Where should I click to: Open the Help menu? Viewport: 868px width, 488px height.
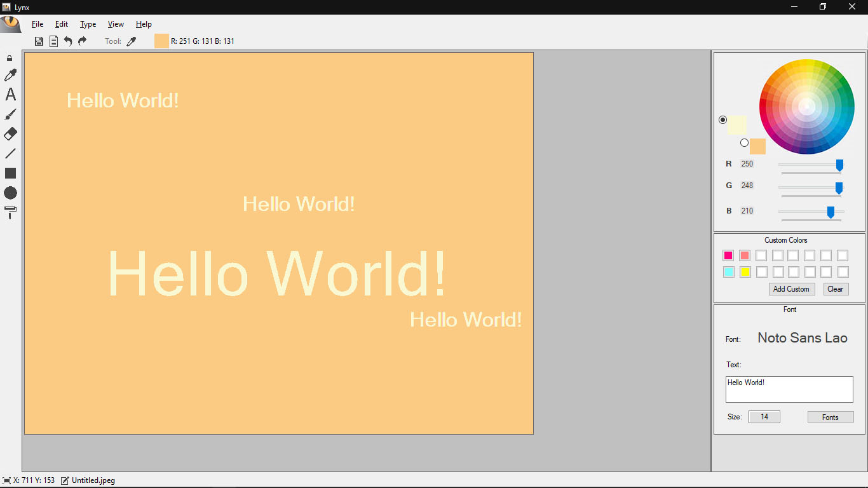point(144,24)
